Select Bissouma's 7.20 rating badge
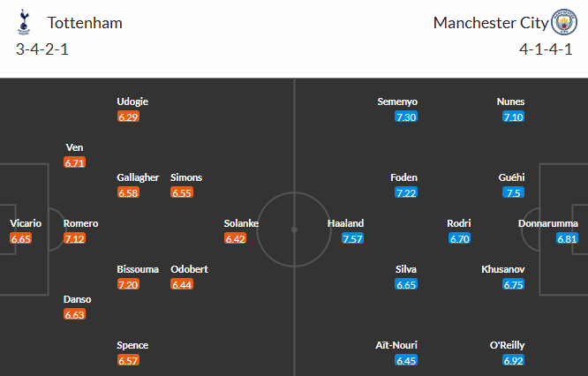Screen dimensions: 588x376 (x=129, y=284)
